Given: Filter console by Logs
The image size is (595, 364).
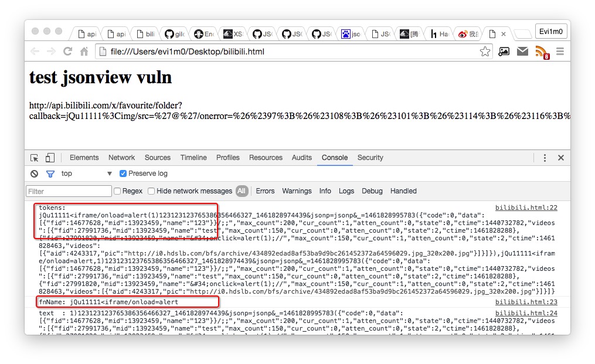Looking at the screenshot, I should click(346, 191).
